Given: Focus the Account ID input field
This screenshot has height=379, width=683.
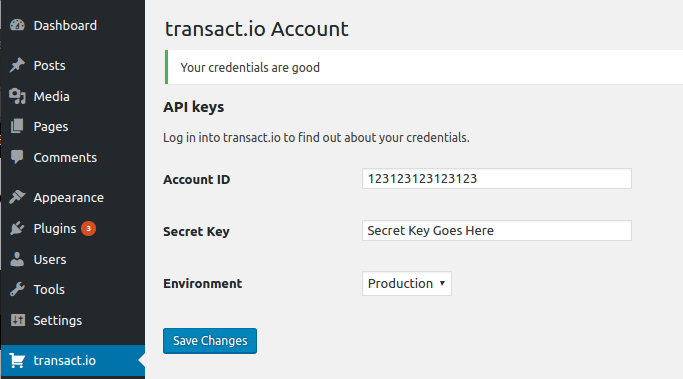Looking at the screenshot, I should pyautogui.click(x=497, y=179).
